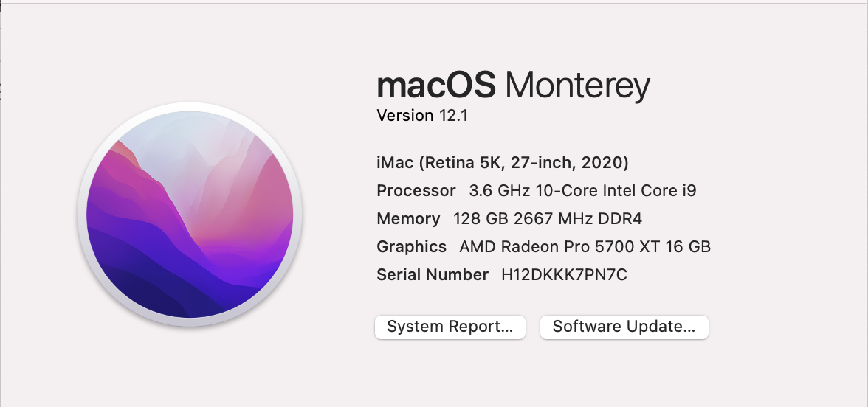The height and width of the screenshot is (407, 868).
Task: Click the 2667 MHz DDR4 text
Action: click(x=578, y=219)
